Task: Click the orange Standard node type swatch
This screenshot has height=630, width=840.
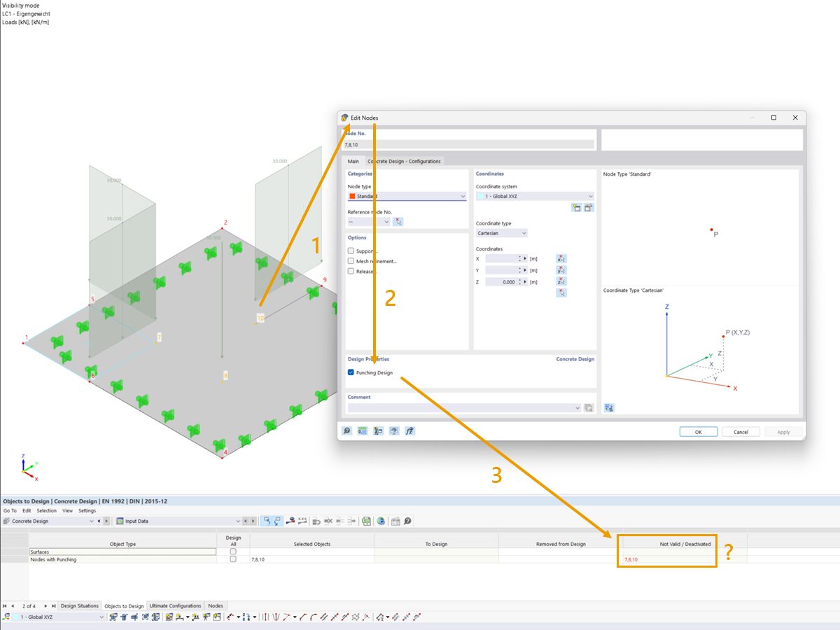Action: click(x=352, y=197)
